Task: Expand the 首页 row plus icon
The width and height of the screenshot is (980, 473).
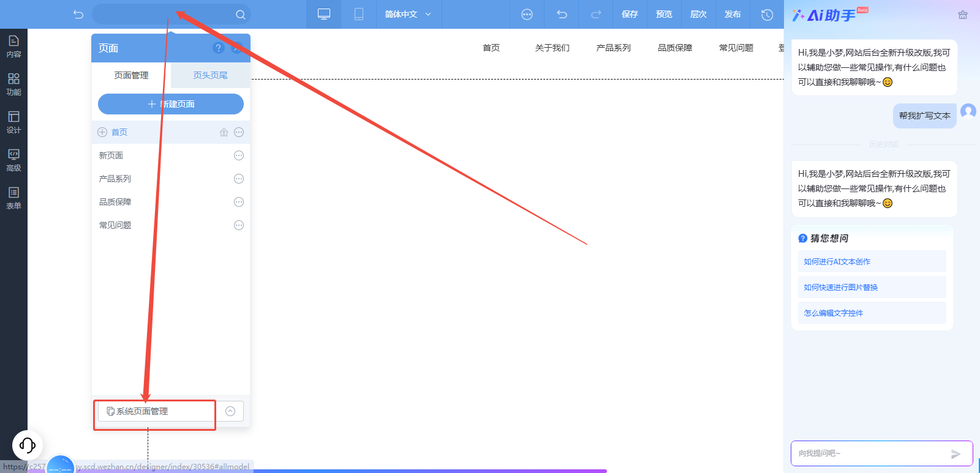Action: point(102,132)
